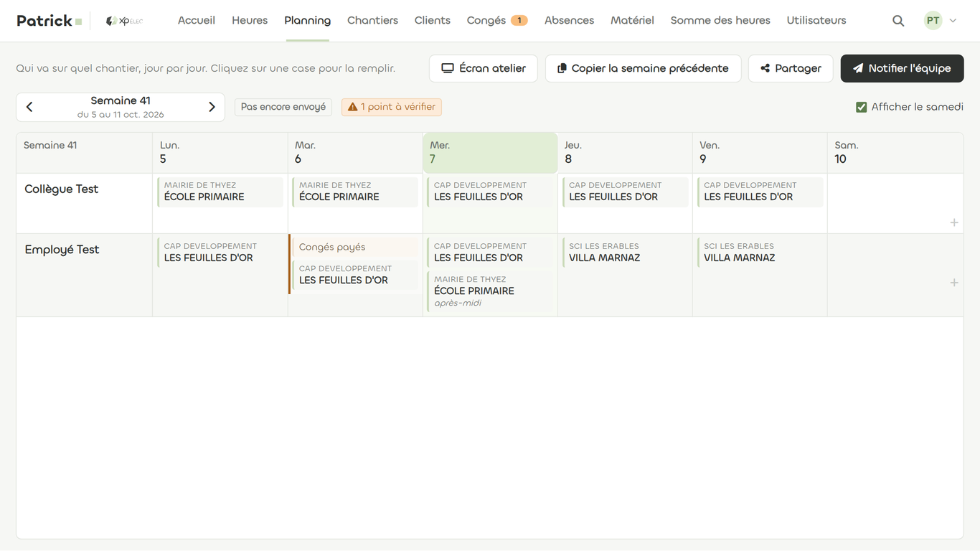The width and height of the screenshot is (980, 551).
Task: Open the Semaine 41 week selector
Action: (121, 107)
